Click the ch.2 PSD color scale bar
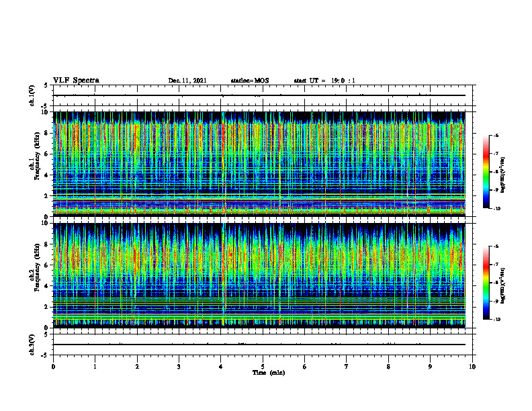This screenshot has height=411, width=532. coord(486,283)
